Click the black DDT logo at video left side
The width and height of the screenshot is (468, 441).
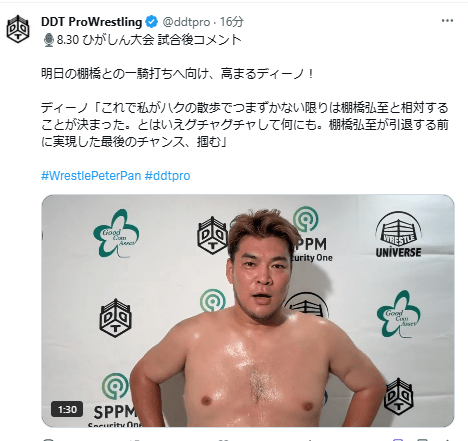pyautogui.click(x=115, y=318)
